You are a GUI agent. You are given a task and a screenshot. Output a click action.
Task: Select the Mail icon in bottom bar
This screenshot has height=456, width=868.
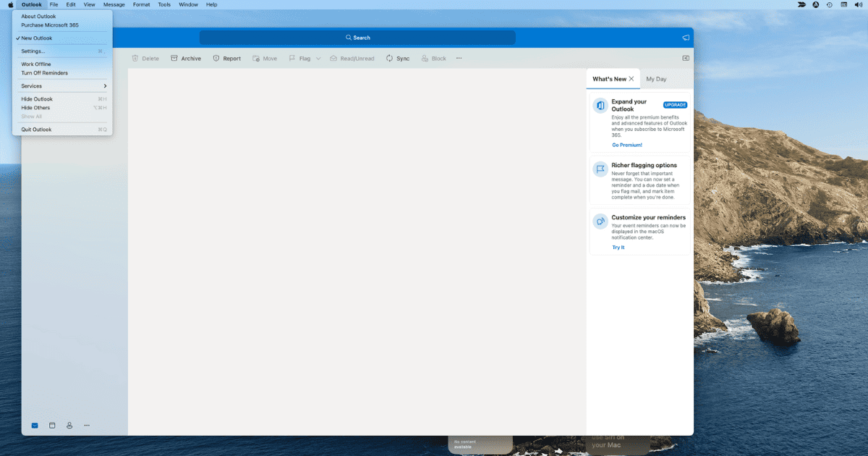click(35, 426)
